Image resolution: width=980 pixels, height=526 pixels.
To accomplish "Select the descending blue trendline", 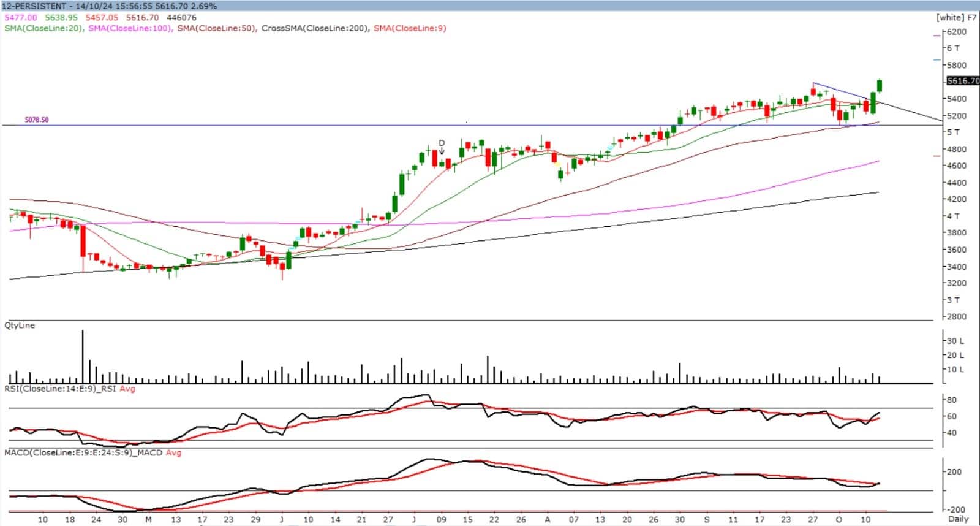I will click(842, 92).
